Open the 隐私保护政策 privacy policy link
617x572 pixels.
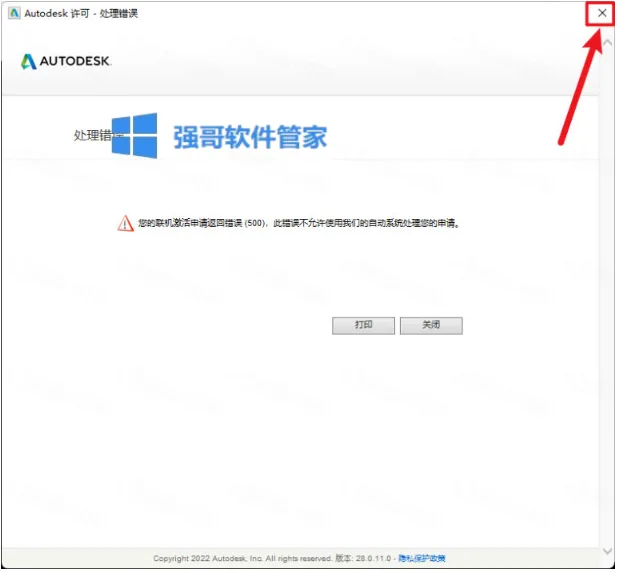tap(421, 558)
